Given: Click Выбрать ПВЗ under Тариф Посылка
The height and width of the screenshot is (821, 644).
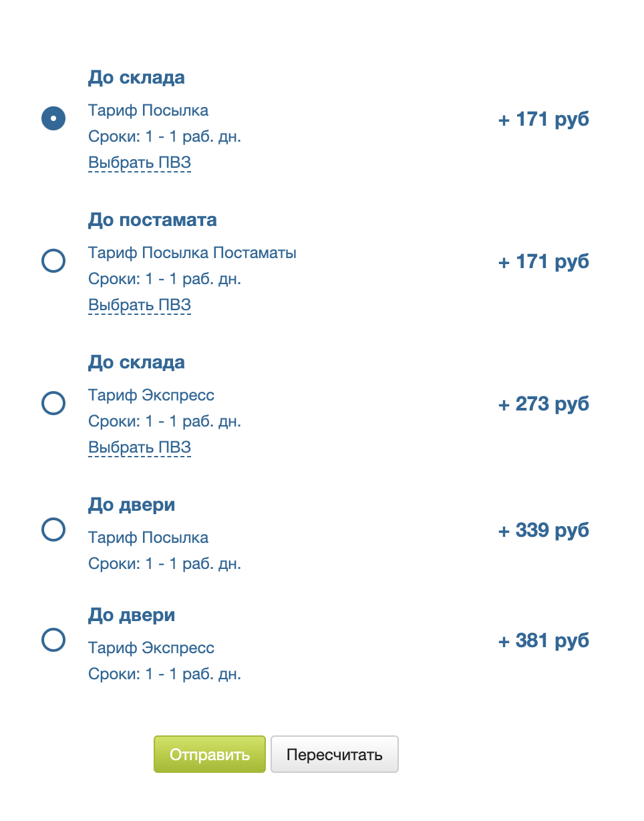Looking at the screenshot, I should pos(140,162).
